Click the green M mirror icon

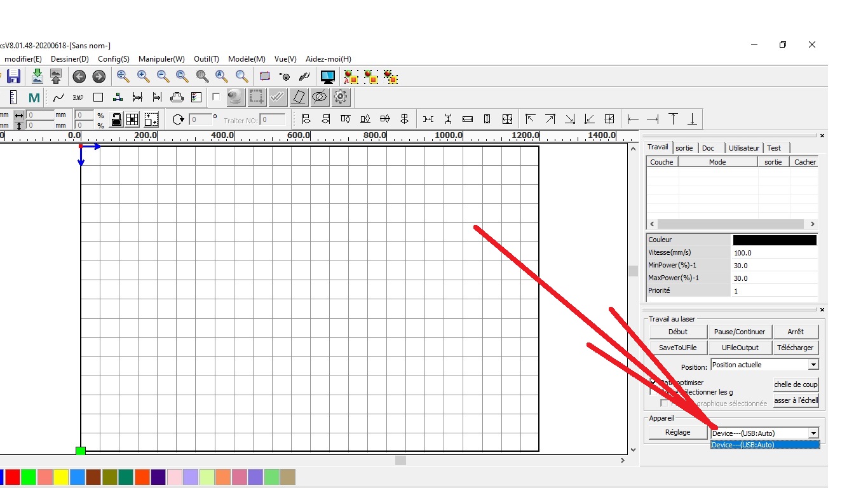(x=34, y=98)
